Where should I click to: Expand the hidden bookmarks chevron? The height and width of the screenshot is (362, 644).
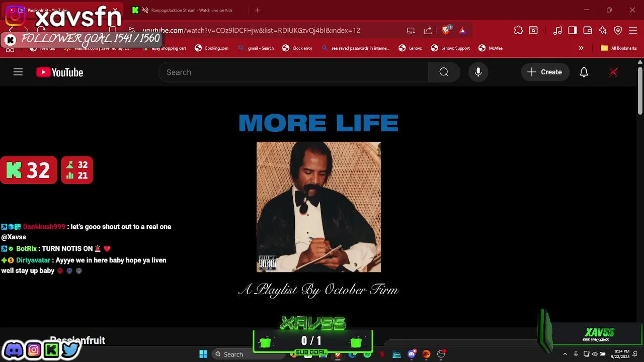coord(581,48)
